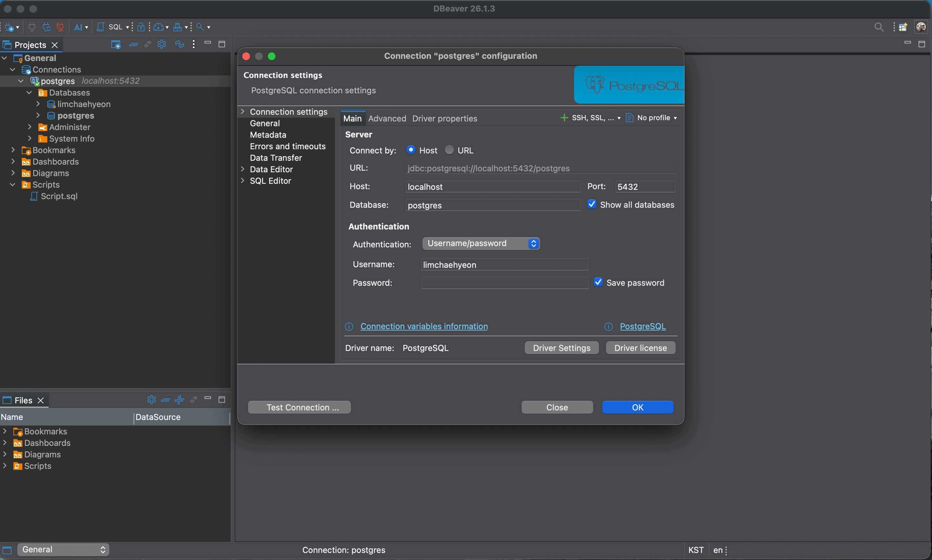This screenshot has height=560, width=932.
Task: Open the Authentication method dropdown
Action: (481, 243)
